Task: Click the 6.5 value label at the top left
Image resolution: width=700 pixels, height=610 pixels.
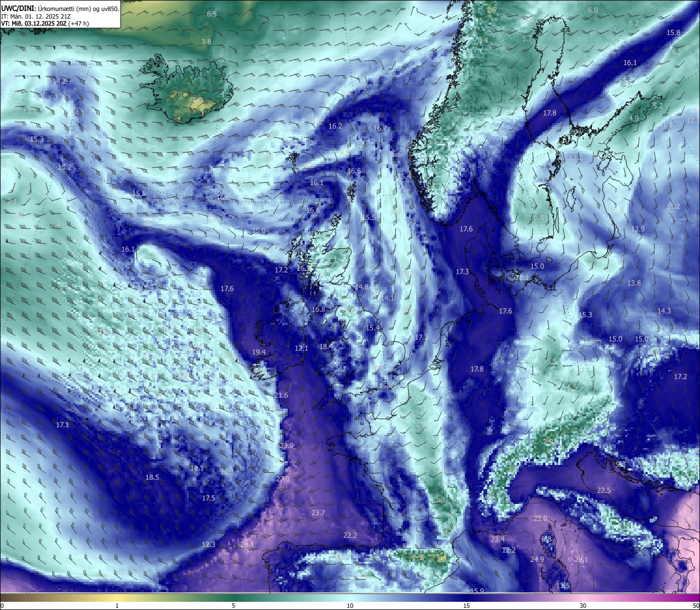Action: (x=212, y=14)
